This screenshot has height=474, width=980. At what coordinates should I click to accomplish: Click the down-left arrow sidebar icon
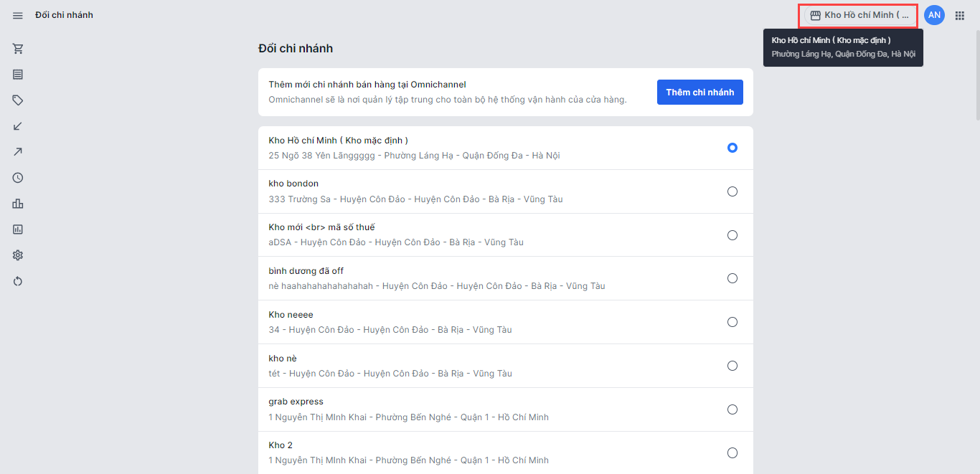point(18,126)
